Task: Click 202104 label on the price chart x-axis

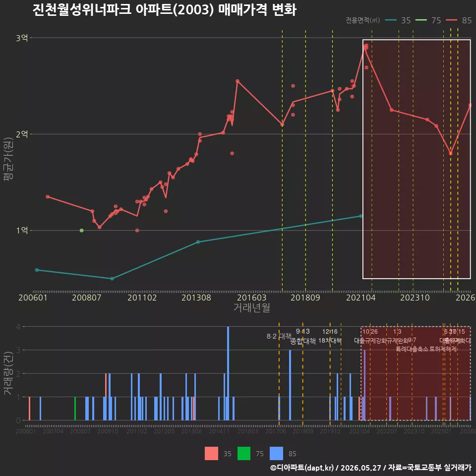Action: 361,297
